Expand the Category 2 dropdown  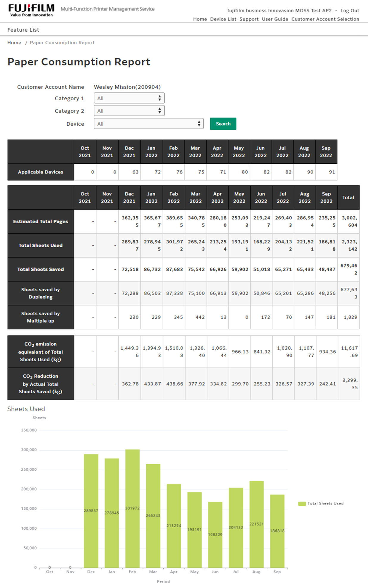click(129, 111)
